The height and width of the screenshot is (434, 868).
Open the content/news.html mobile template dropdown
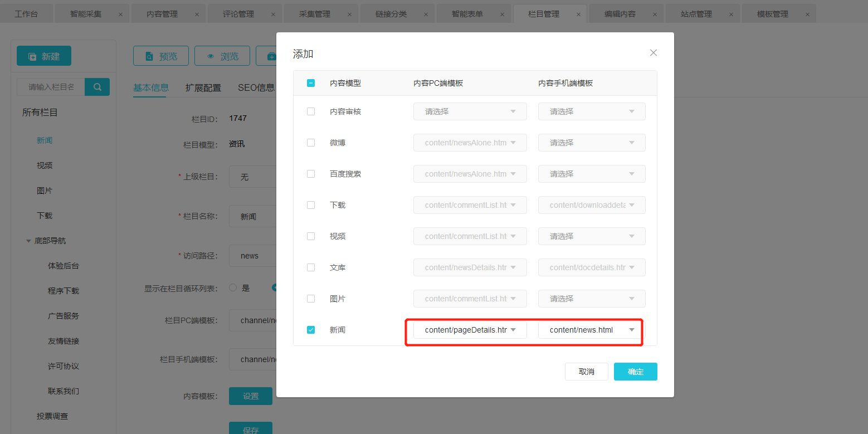pyautogui.click(x=592, y=330)
